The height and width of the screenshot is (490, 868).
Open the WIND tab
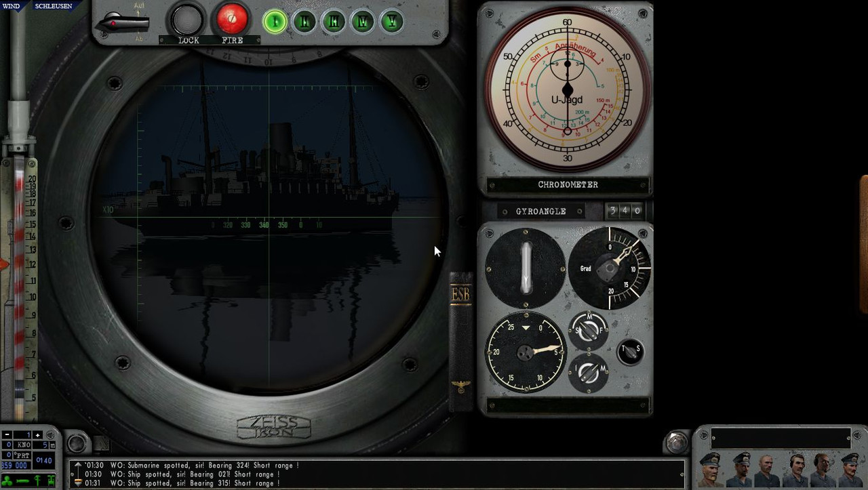[x=12, y=6]
